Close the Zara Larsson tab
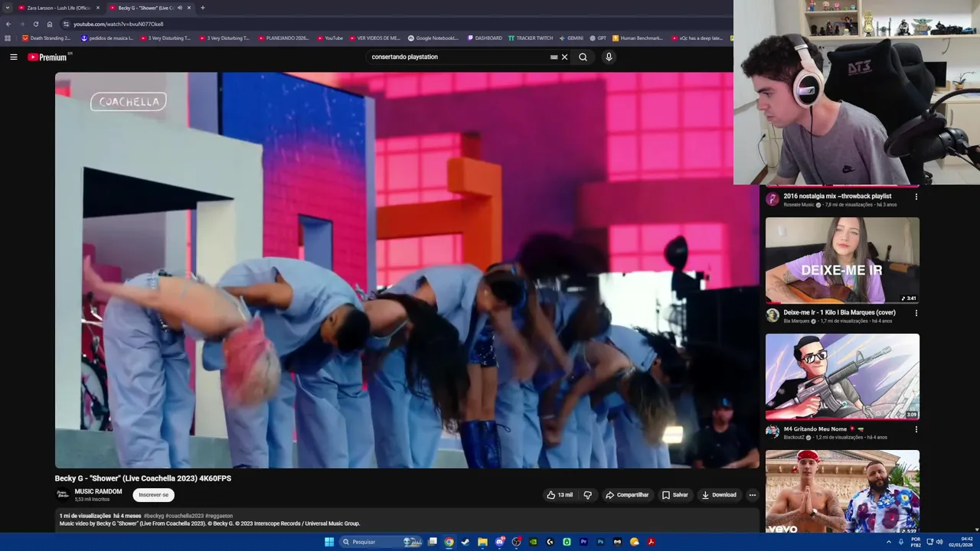Image resolution: width=980 pixels, height=551 pixels. click(98, 8)
